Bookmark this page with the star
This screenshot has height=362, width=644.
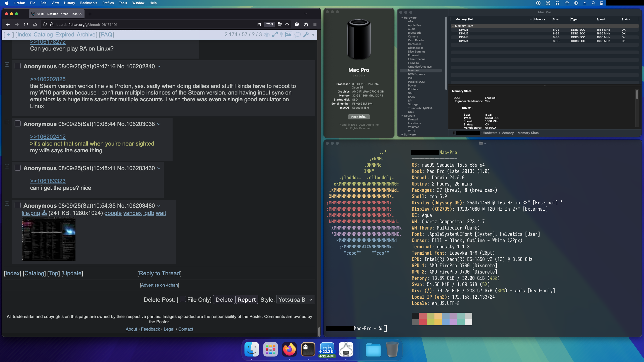pyautogui.click(x=287, y=24)
